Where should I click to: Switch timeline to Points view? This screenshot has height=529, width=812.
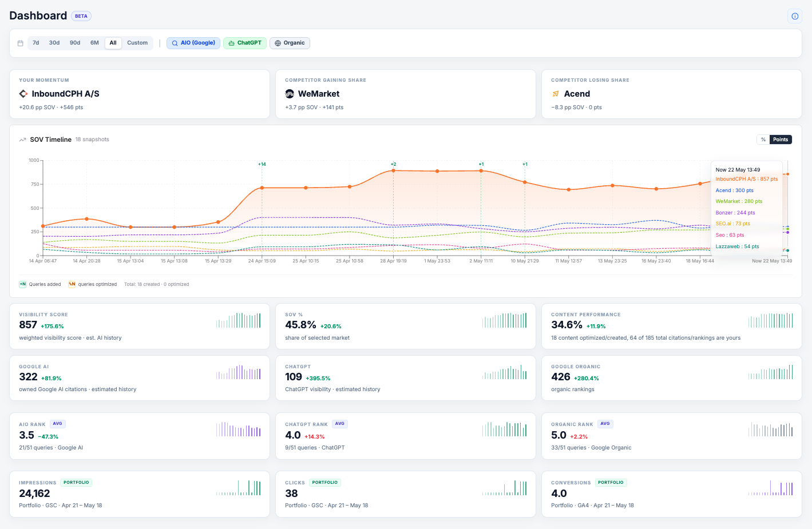click(x=781, y=140)
